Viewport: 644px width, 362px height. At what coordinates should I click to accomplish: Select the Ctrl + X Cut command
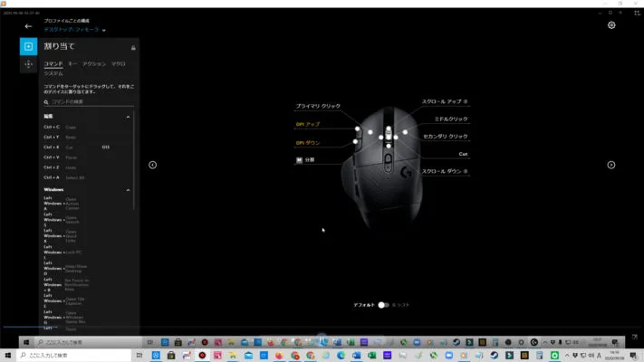point(86,147)
